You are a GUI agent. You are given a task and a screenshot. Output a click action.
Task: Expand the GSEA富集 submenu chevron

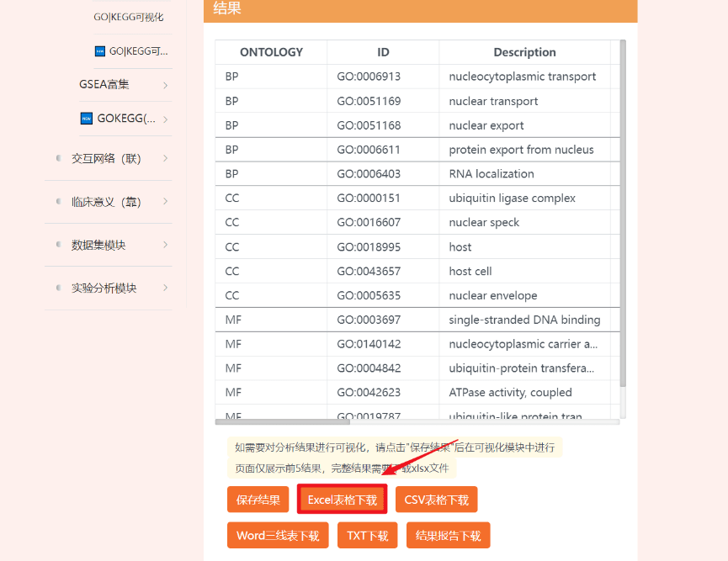pyautogui.click(x=165, y=85)
